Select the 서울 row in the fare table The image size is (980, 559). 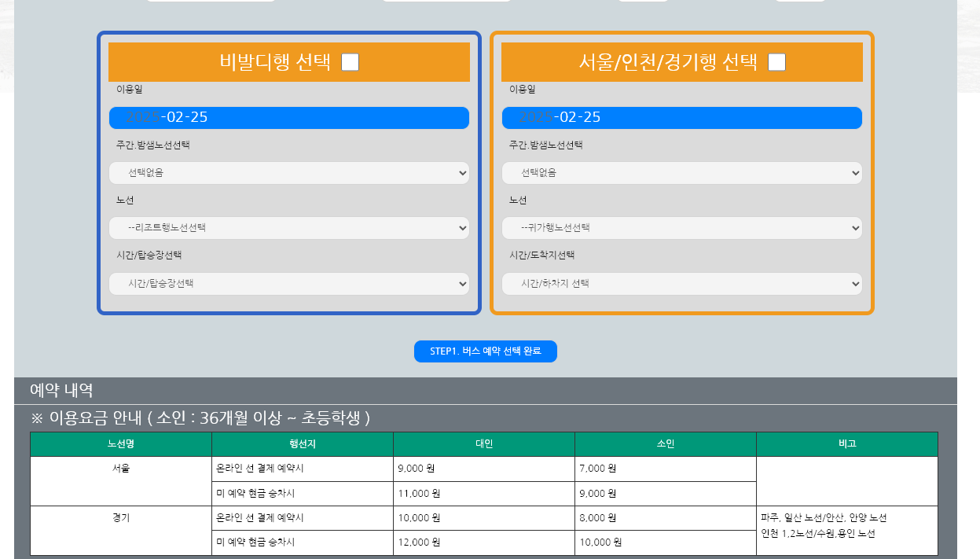point(120,469)
